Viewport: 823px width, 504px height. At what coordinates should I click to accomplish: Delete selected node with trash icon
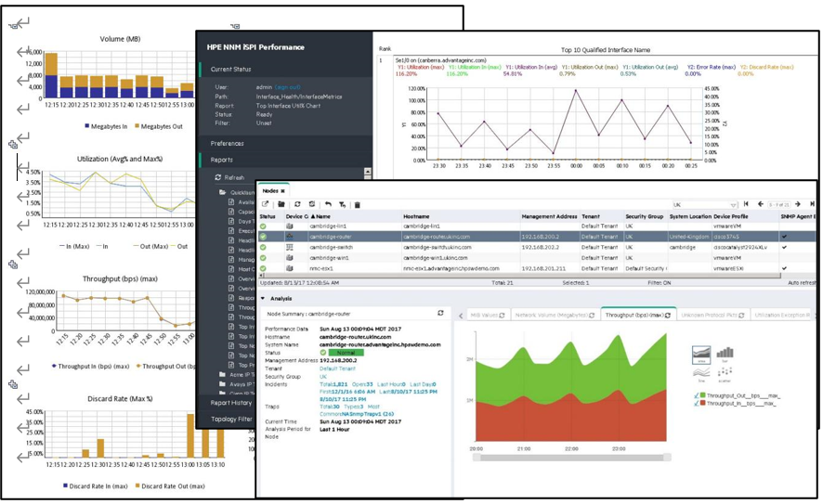point(358,204)
